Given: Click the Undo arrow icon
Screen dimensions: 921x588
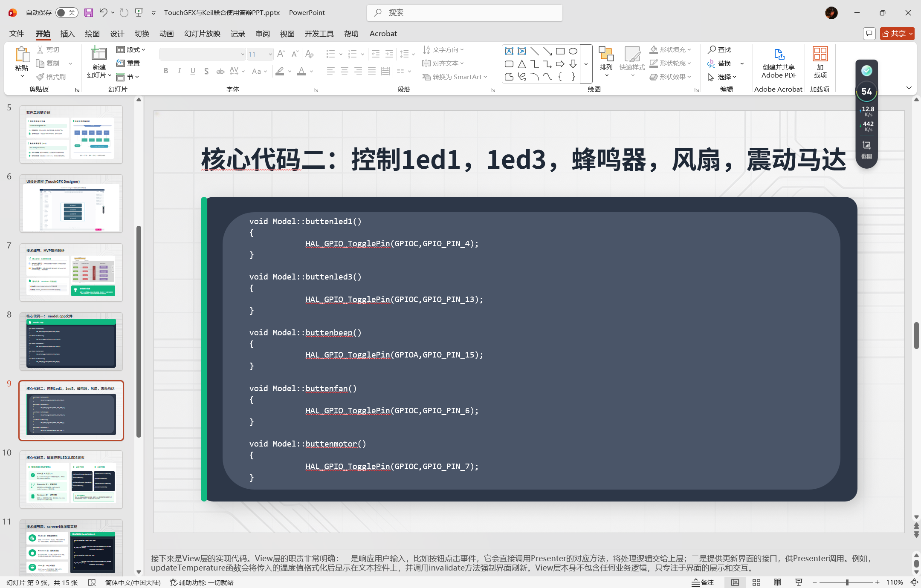Looking at the screenshot, I should (103, 12).
